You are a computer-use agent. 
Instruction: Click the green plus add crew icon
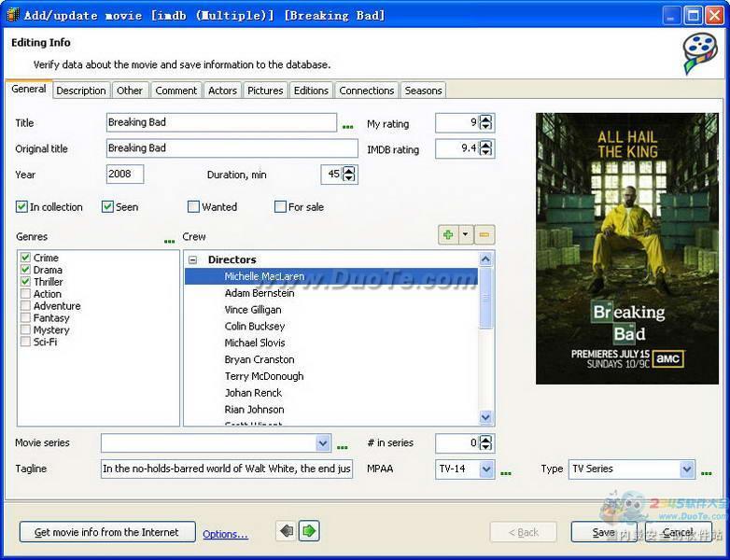click(x=448, y=234)
